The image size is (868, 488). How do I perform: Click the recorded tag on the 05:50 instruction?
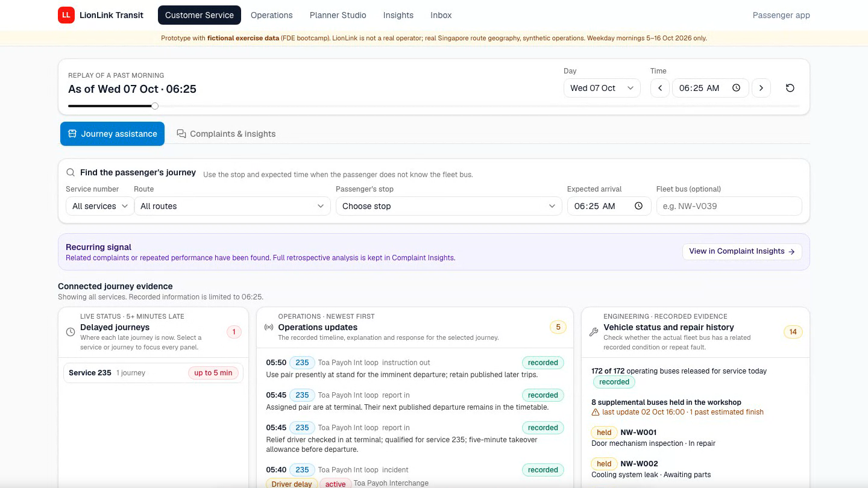pyautogui.click(x=543, y=363)
